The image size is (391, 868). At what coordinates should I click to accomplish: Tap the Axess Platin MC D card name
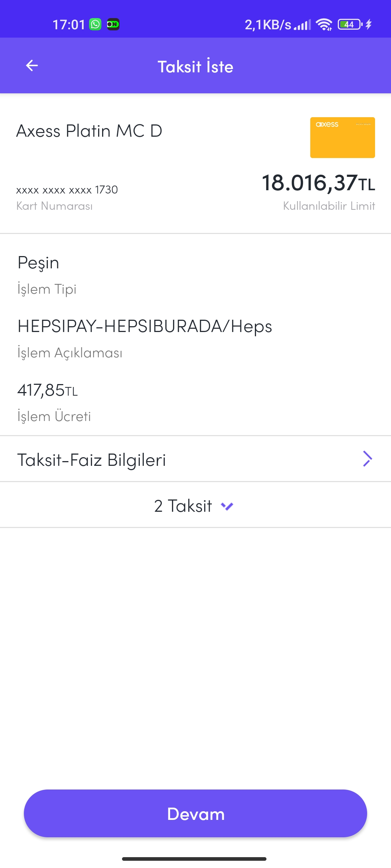click(x=89, y=131)
